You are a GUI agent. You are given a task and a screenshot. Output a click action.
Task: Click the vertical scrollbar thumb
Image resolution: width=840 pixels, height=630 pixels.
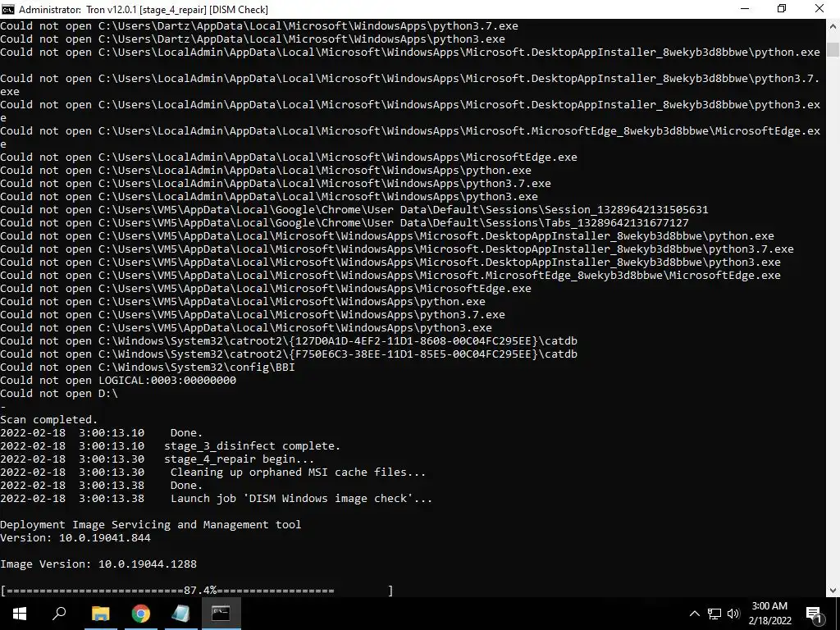833,49
